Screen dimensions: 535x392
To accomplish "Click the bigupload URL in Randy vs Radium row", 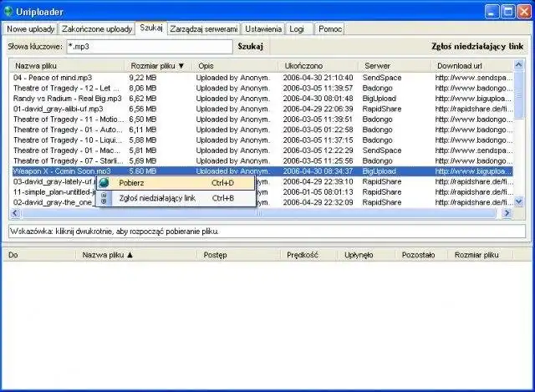I will click(474, 99).
